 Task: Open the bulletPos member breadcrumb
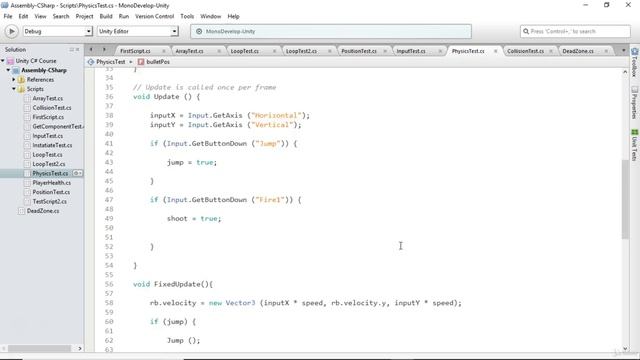tap(153, 62)
